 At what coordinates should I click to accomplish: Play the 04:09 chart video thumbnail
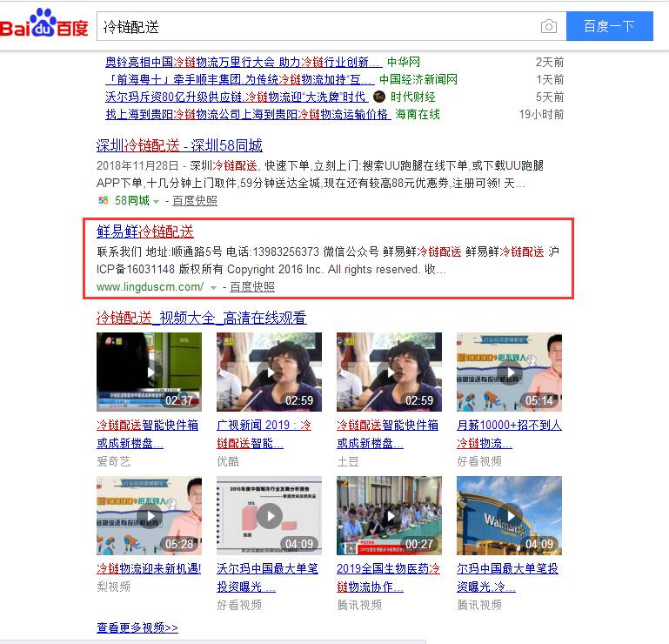(269, 515)
